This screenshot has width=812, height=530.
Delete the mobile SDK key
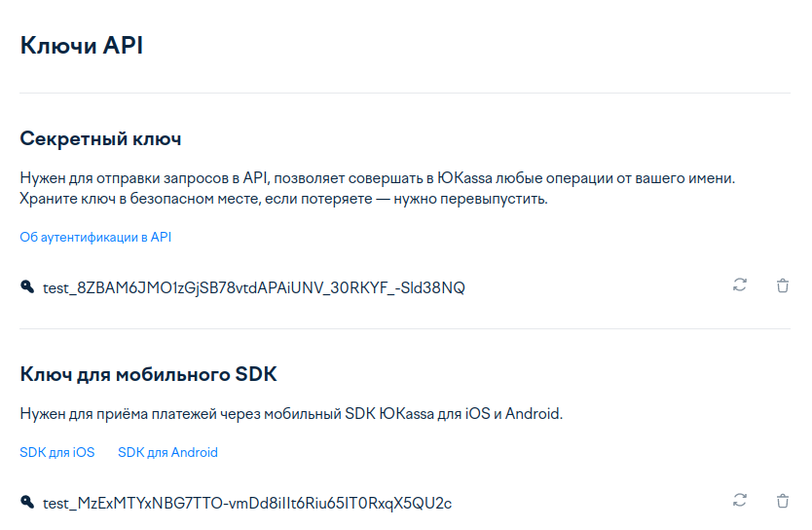click(783, 501)
